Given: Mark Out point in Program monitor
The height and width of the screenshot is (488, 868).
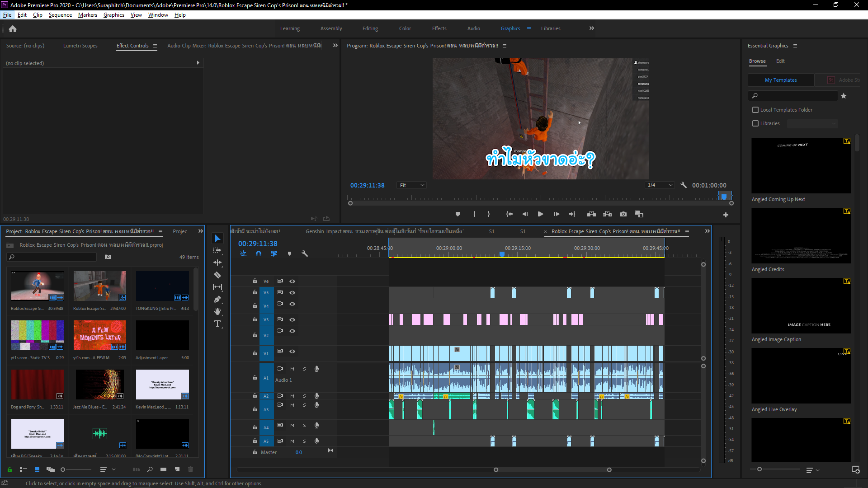Looking at the screenshot, I should coord(489,214).
